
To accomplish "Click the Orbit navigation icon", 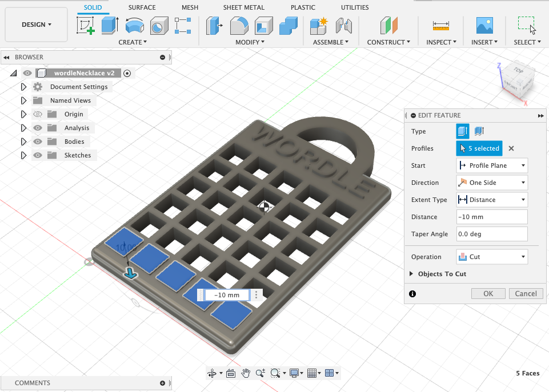I will tap(212, 373).
